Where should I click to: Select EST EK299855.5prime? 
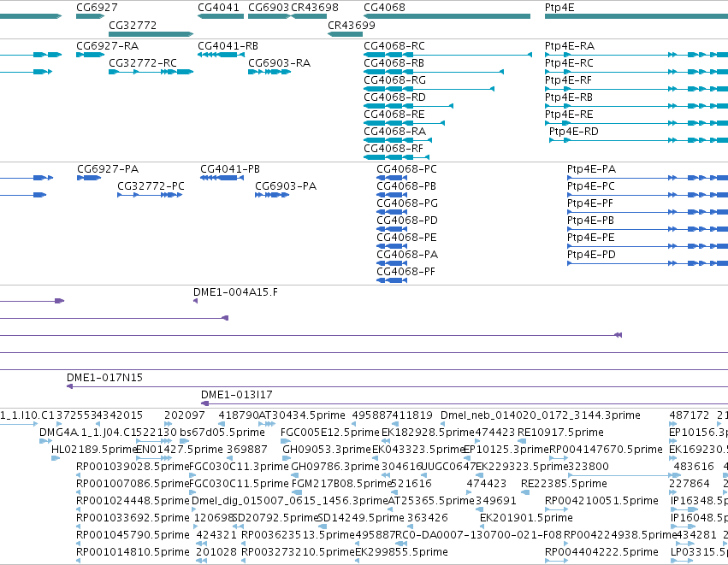358,561
